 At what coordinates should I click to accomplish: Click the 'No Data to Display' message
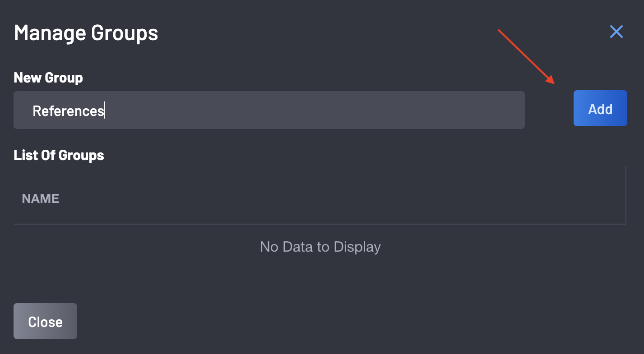click(x=320, y=247)
